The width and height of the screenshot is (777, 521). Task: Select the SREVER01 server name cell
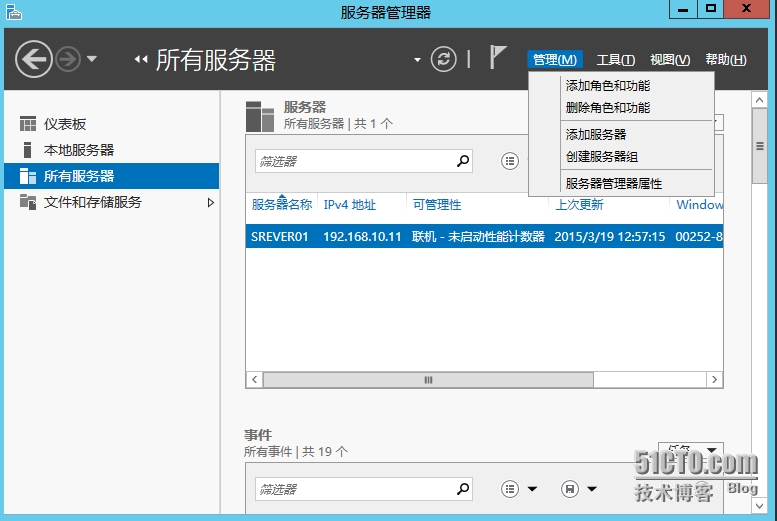(x=279, y=236)
